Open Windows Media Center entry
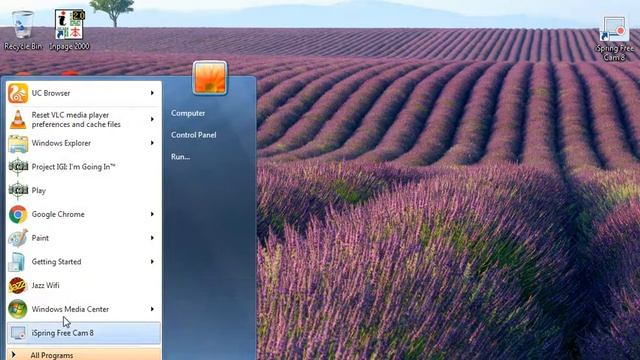This screenshot has height=360, width=640. coord(84,309)
